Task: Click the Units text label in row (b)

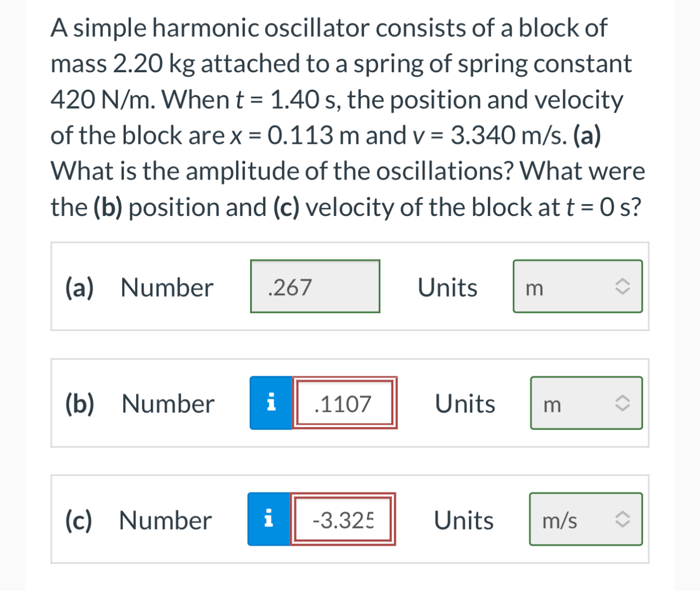Action: 464,403
